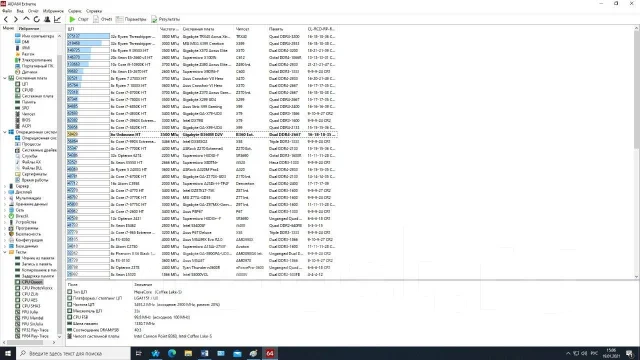Expand the Хранение данных tree node
Viewport: 640px width, 360px height.
click(5, 204)
